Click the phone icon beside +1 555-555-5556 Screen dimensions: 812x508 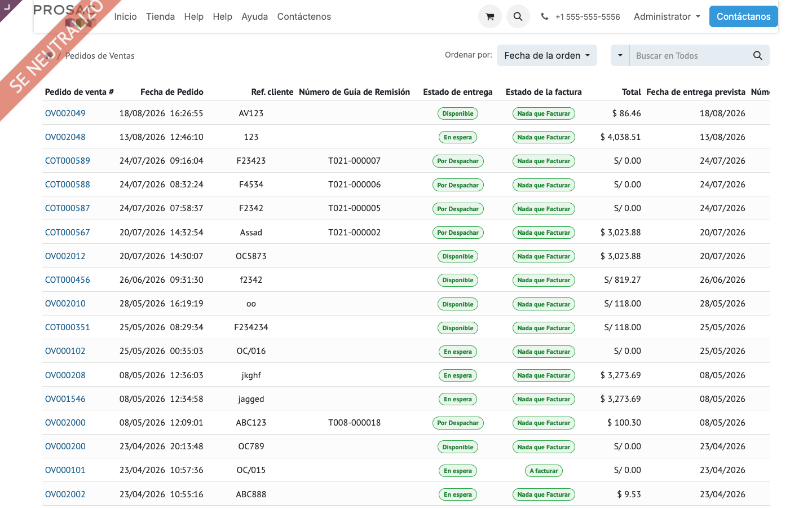click(x=544, y=16)
